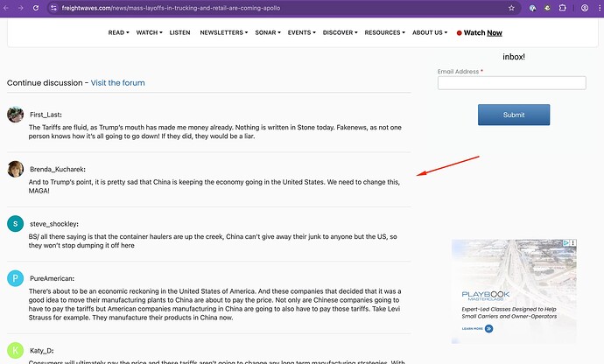This screenshot has width=604, height=364.
Task: Click the red live dot beside Watch Now
Action: tap(460, 33)
